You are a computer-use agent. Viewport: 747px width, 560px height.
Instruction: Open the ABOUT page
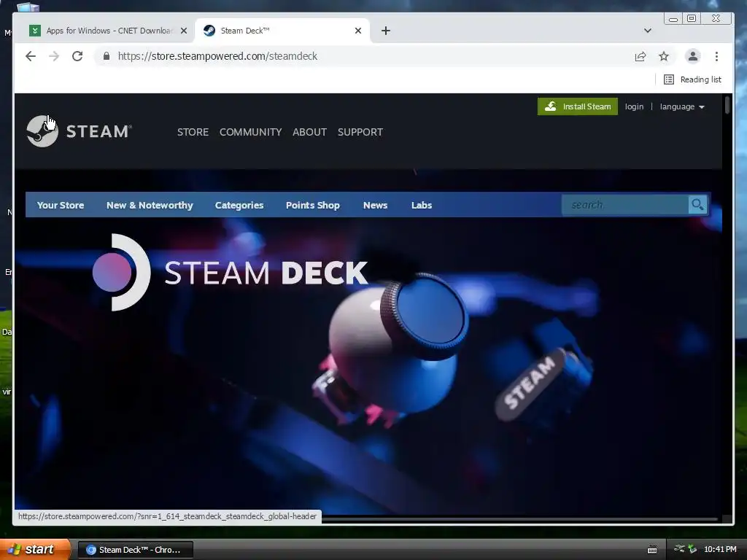click(x=309, y=132)
